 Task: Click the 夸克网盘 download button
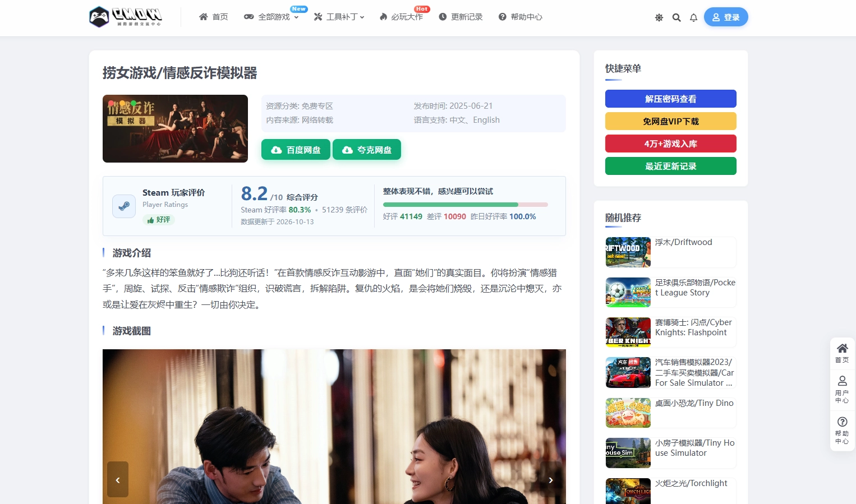(367, 150)
